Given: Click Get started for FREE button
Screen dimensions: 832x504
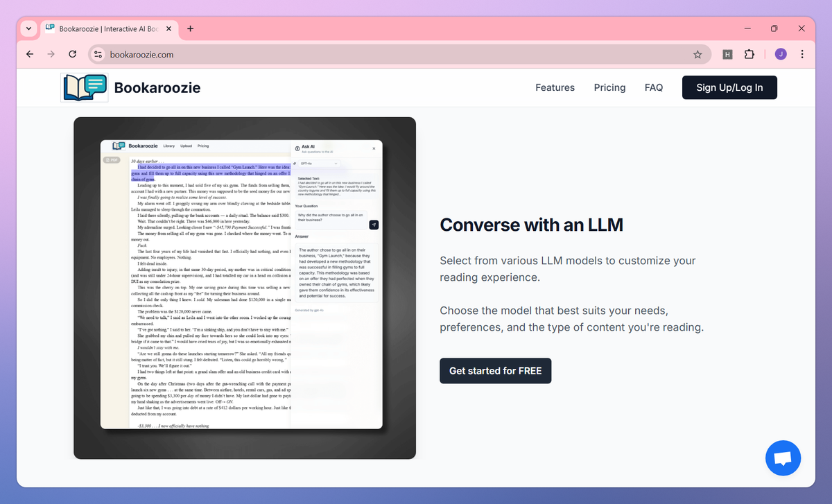Looking at the screenshot, I should pos(495,371).
